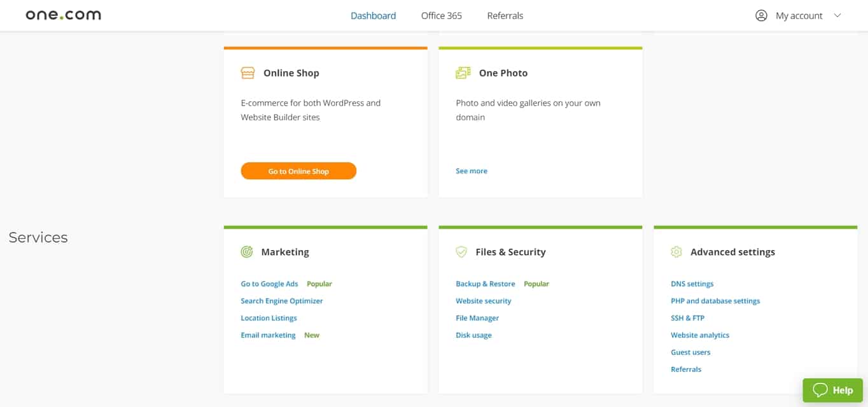Click the Online Shop storefront icon

click(x=248, y=73)
